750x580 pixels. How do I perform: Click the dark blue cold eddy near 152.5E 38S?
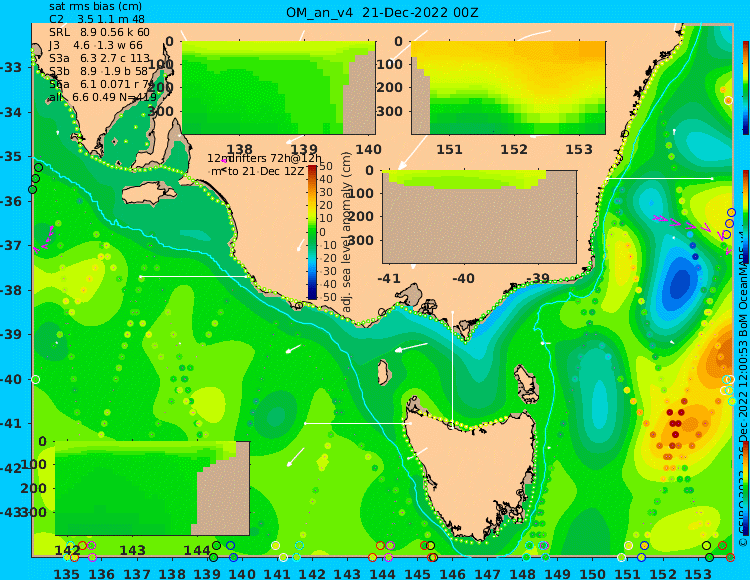[x=680, y=283]
